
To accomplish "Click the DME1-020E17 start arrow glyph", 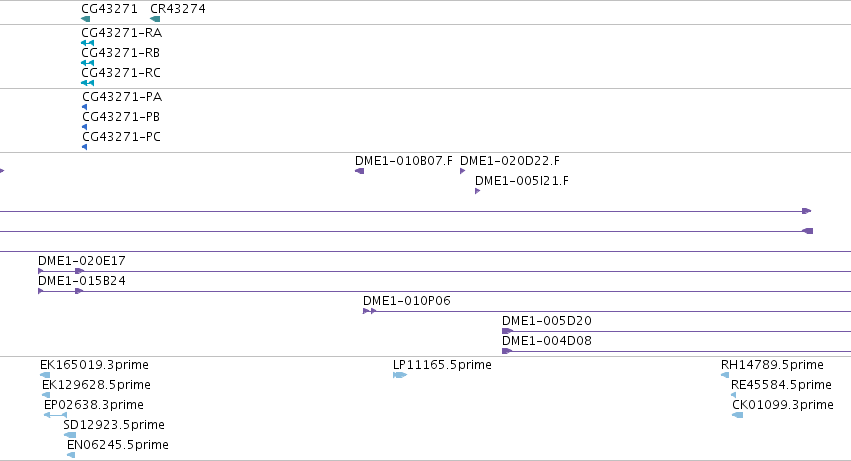I will coord(41,271).
